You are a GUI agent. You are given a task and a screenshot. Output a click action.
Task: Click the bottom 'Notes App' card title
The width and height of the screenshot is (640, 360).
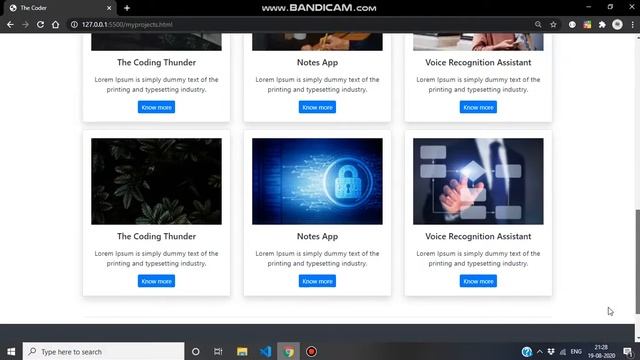317,236
